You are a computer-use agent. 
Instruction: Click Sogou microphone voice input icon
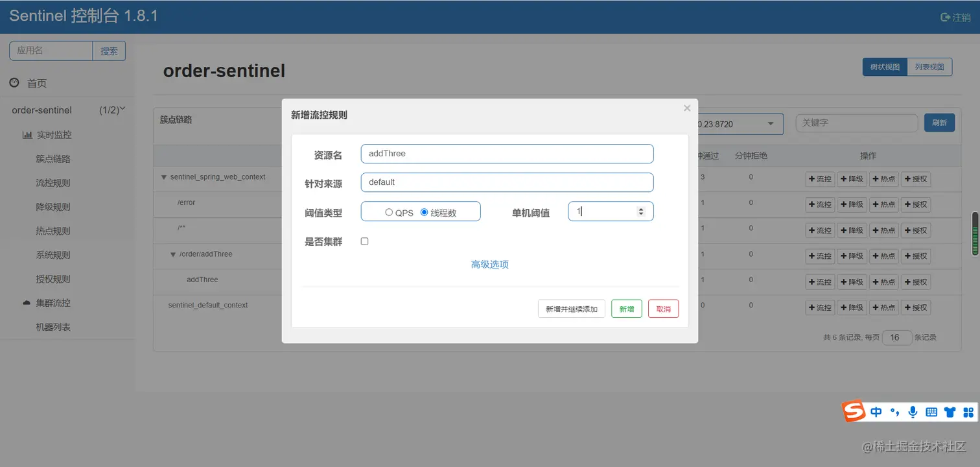pos(913,412)
